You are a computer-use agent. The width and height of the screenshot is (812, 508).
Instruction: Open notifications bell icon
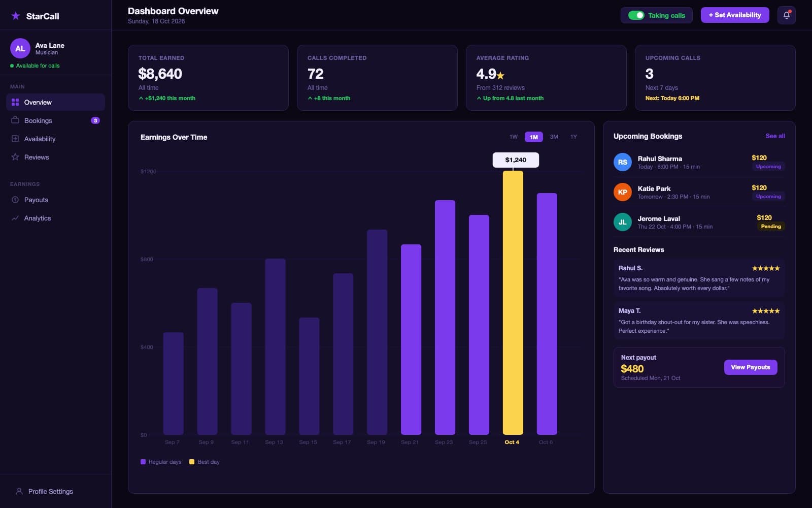786,15
